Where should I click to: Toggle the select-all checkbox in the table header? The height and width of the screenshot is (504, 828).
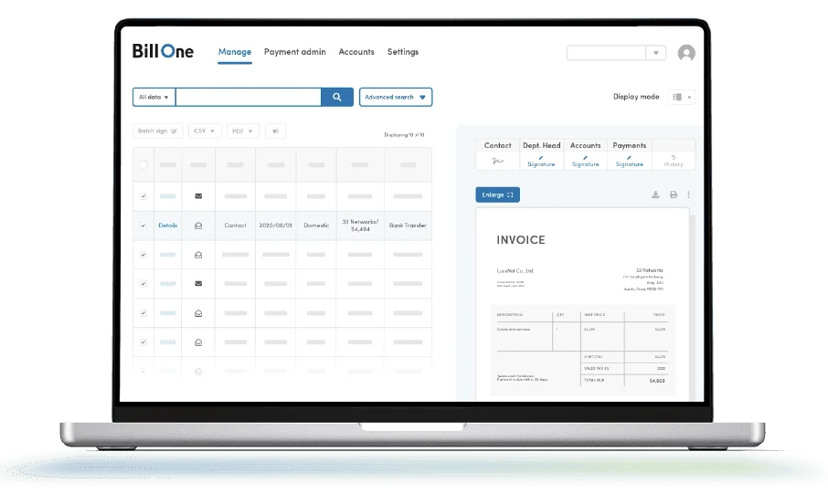tap(143, 164)
